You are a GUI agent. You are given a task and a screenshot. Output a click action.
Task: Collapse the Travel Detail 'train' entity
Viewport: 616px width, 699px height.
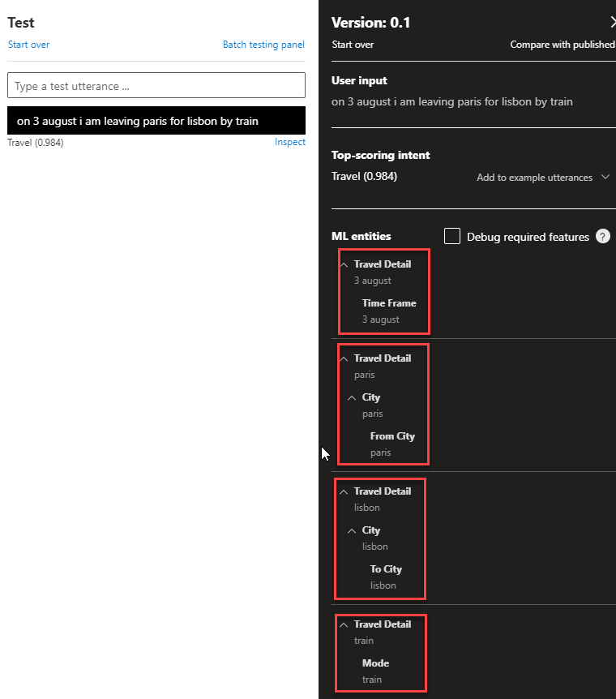(x=344, y=625)
